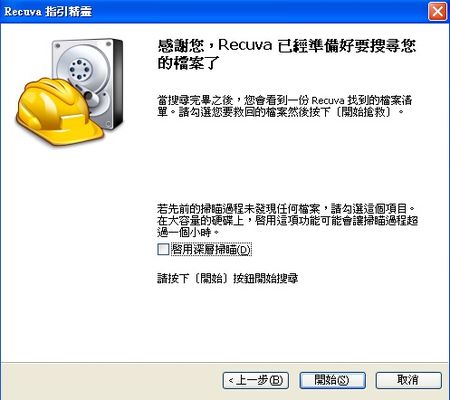Go back with the 上一步(B) button

tap(256, 380)
